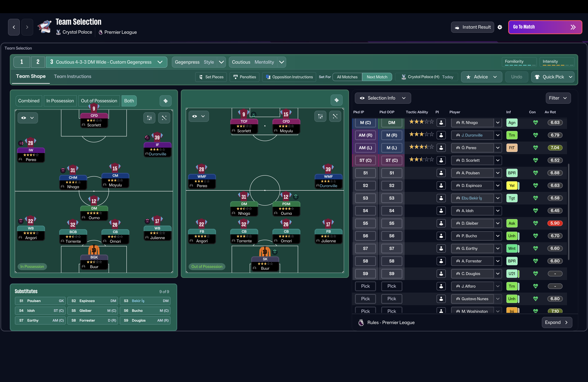
Task: Expand the Selection Info dropdown
Action: point(382,98)
